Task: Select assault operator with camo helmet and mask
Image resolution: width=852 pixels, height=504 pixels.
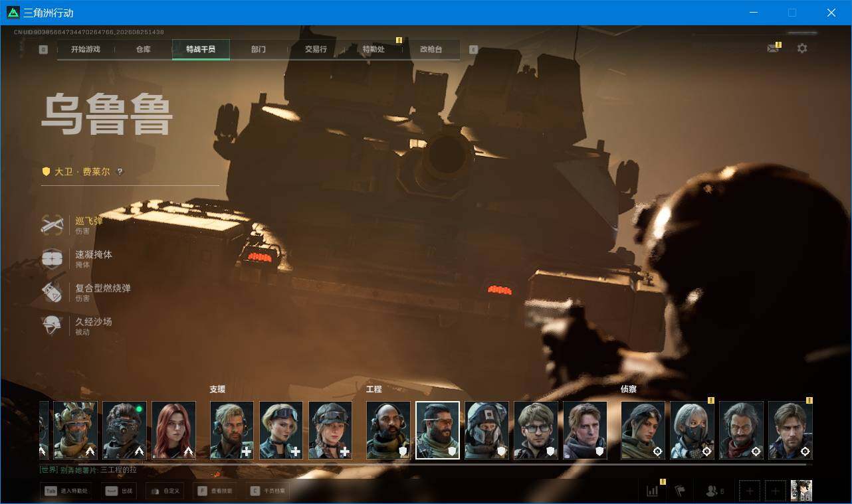Action: click(76, 430)
